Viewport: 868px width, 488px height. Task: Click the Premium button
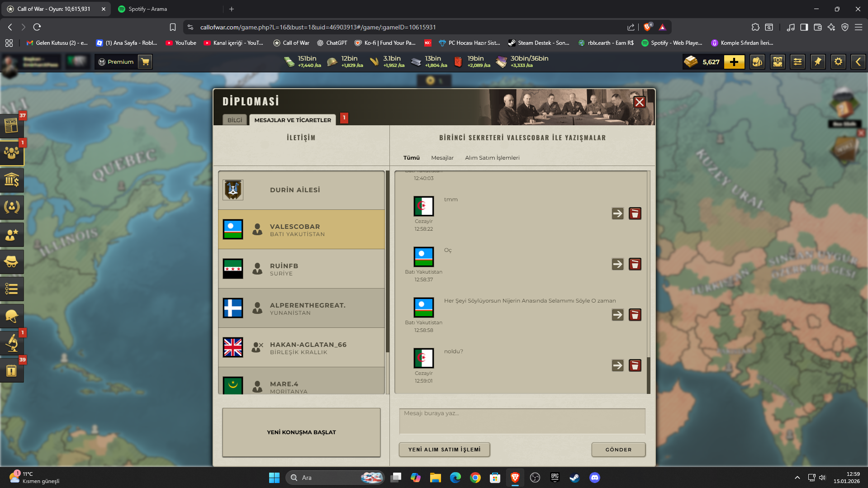(116, 62)
